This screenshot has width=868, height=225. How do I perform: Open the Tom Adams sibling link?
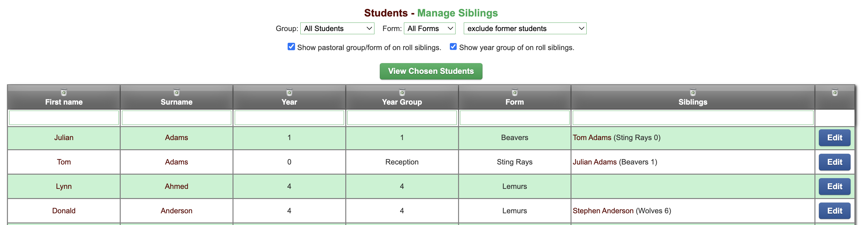[x=592, y=138]
